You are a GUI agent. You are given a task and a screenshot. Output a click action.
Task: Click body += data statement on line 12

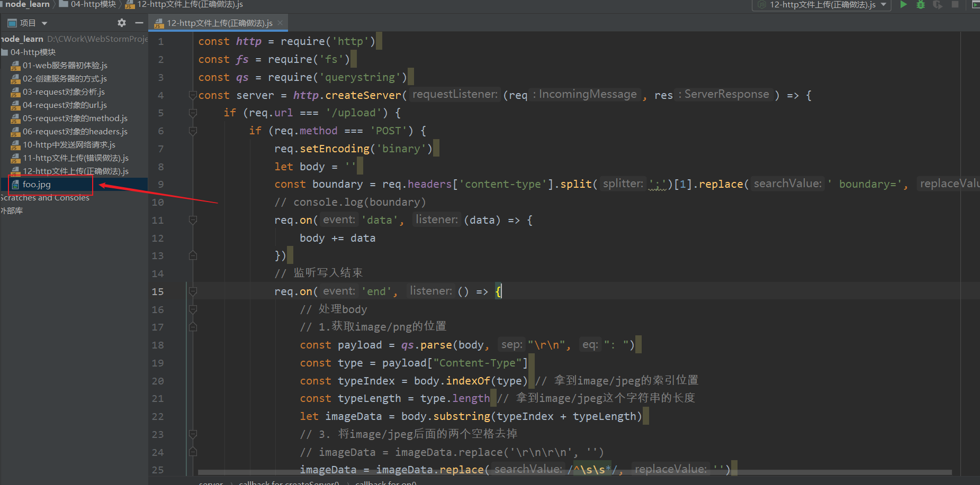337,238
